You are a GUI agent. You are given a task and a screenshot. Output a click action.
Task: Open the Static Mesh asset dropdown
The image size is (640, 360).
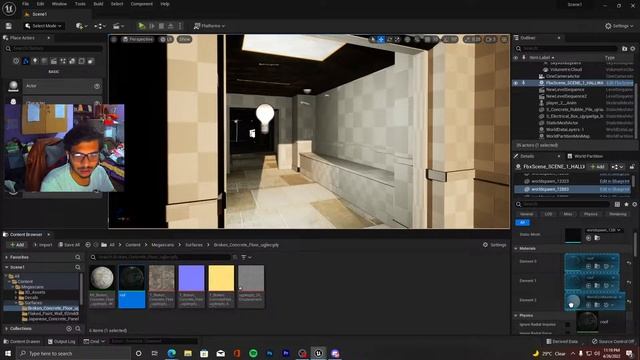tap(604, 230)
